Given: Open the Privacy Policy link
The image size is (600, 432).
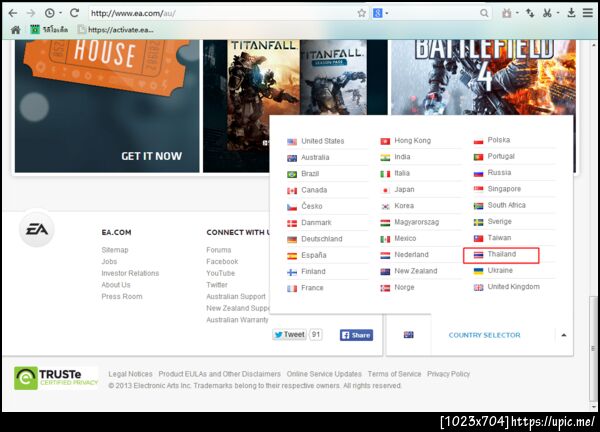Looking at the screenshot, I should (x=448, y=374).
